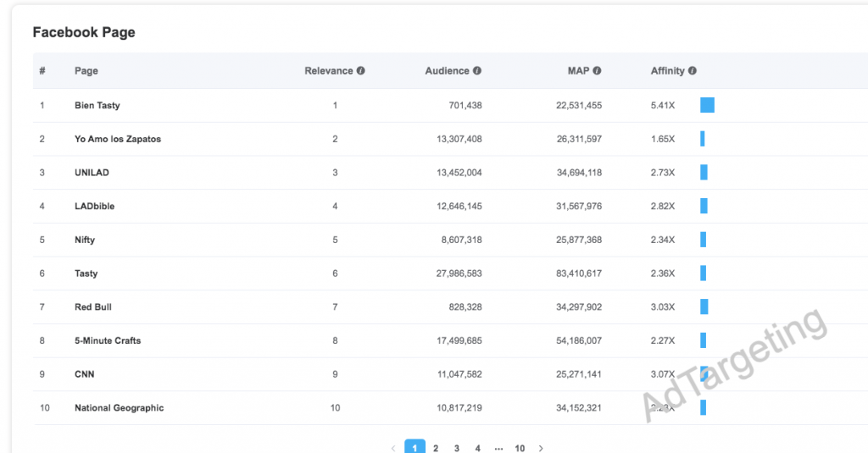The height and width of the screenshot is (453, 868).
Task: Click the Facebook Page heading
Action: [84, 33]
